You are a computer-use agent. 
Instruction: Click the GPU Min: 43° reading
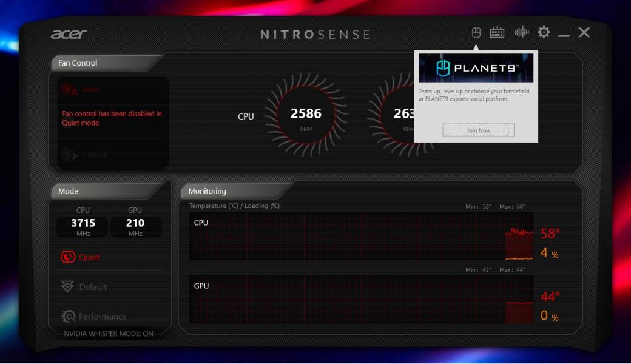(478, 269)
